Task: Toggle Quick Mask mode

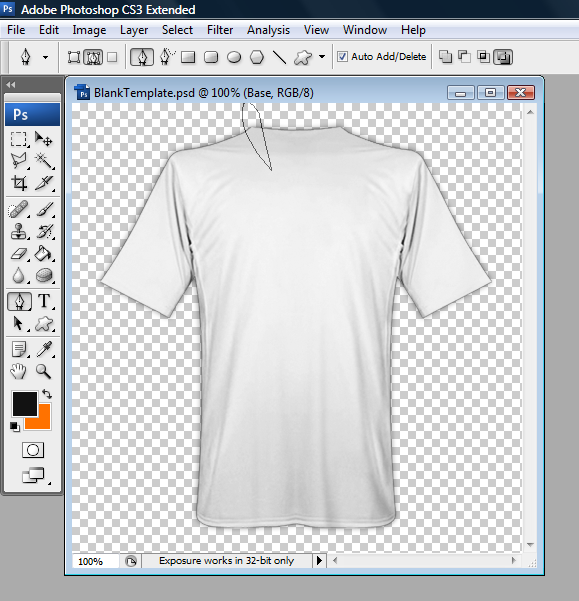Action: point(33,450)
